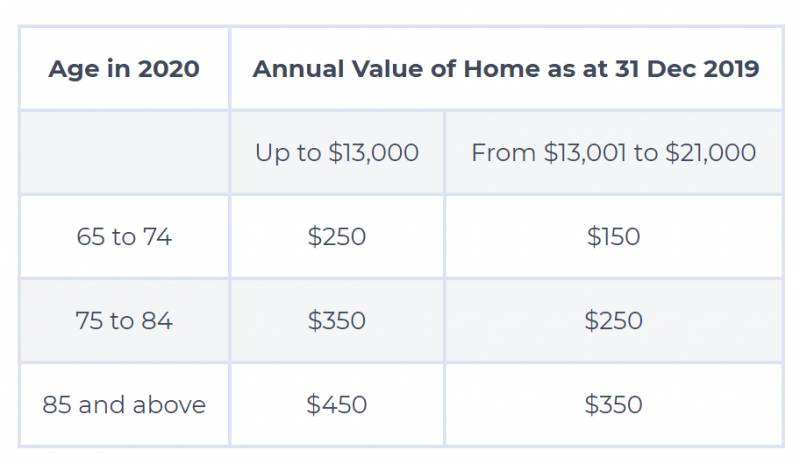The image size is (800, 464).
Task: Click the word 'Age' in the header
Action: [70, 70]
